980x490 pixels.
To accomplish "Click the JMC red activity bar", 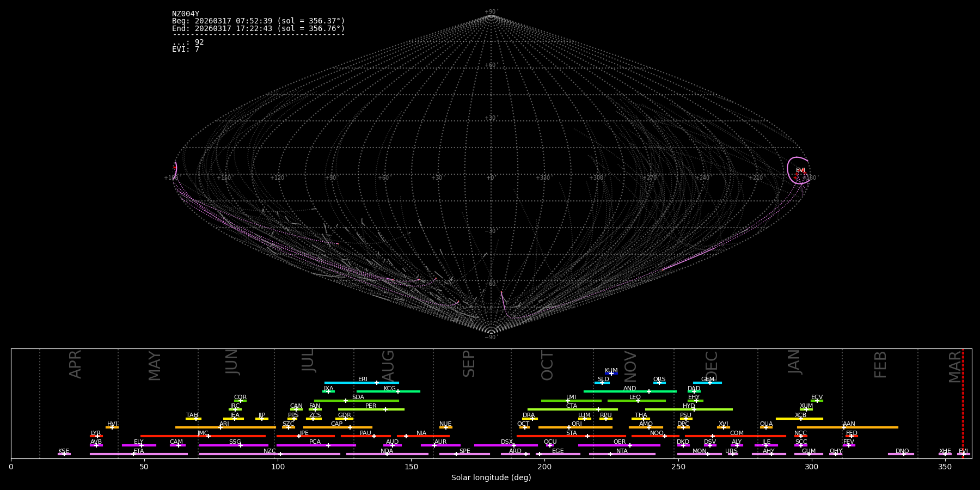I will click(x=203, y=436).
